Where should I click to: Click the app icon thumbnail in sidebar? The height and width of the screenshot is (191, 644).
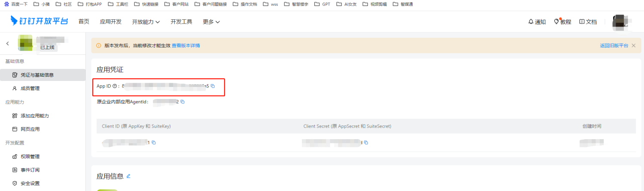[25, 43]
